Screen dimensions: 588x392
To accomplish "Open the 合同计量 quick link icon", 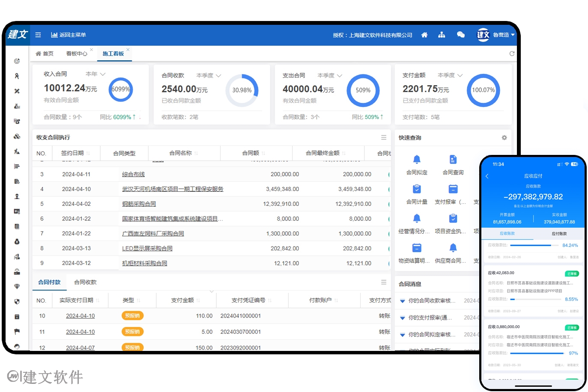I will coord(417,189).
